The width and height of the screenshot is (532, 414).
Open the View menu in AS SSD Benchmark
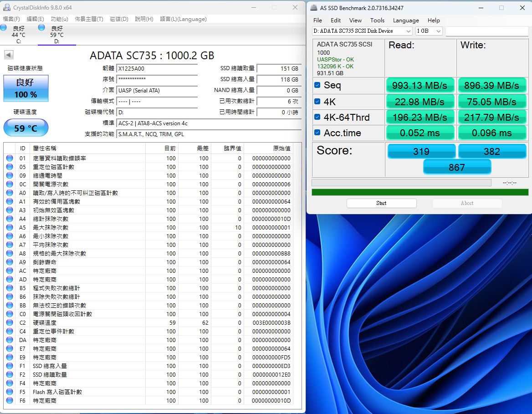tap(355, 20)
